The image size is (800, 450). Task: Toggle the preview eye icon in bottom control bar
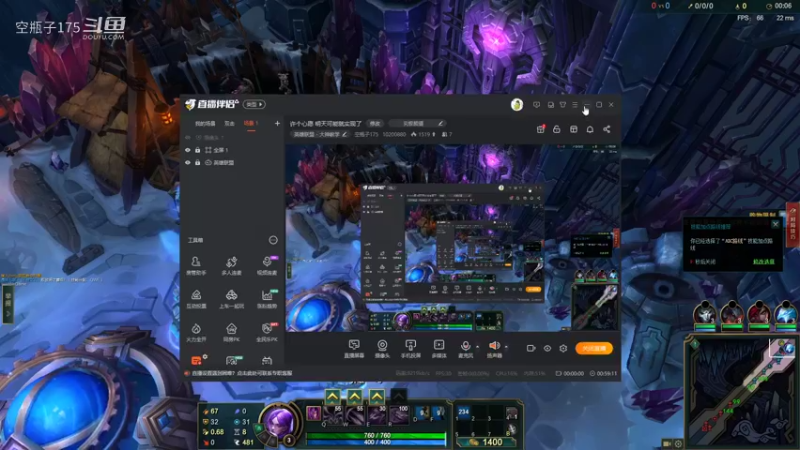547,348
